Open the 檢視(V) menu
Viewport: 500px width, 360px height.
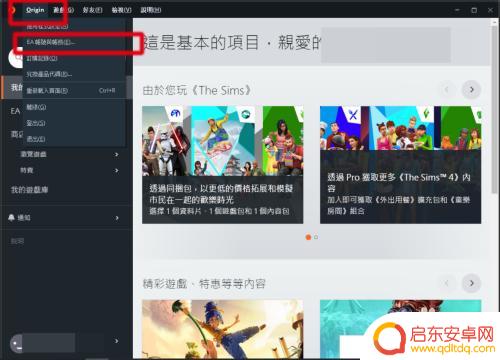point(121,10)
